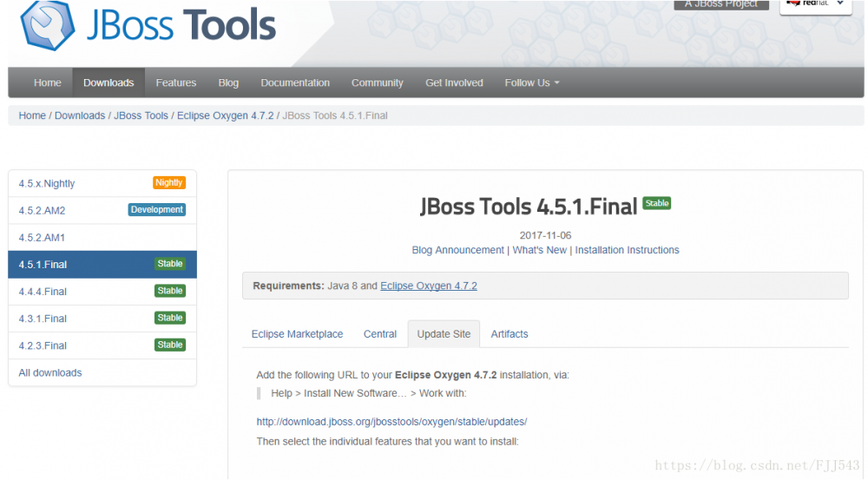The height and width of the screenshot is (480, 868).
Task: Click the JBoss Tools breadcrumb link
Action: pyautogui.click(x=141, y=115)
